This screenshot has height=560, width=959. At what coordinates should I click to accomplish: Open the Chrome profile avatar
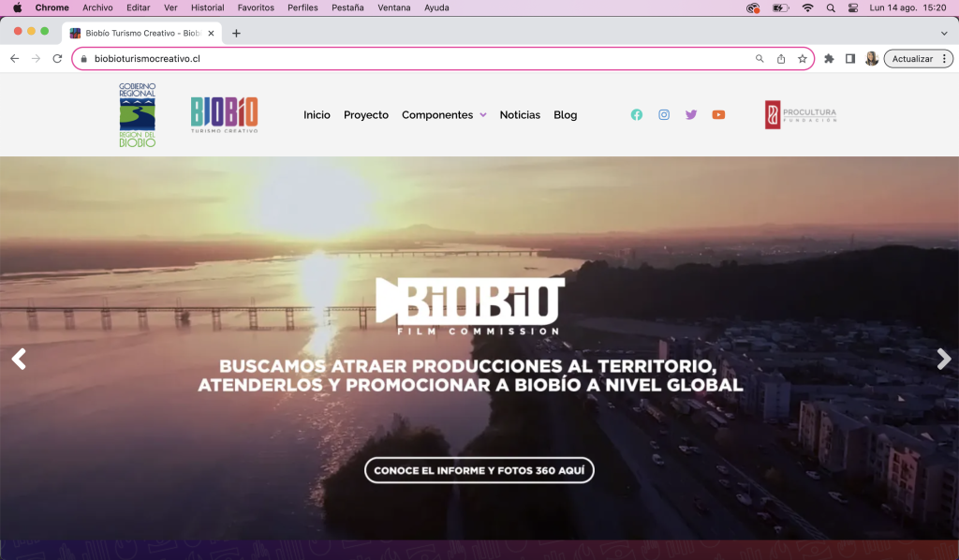click(x=872, y=59)
